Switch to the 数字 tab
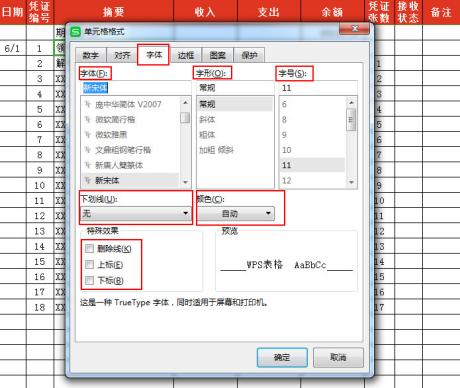This screenshot has height=388, width=460. click(91, 55)
